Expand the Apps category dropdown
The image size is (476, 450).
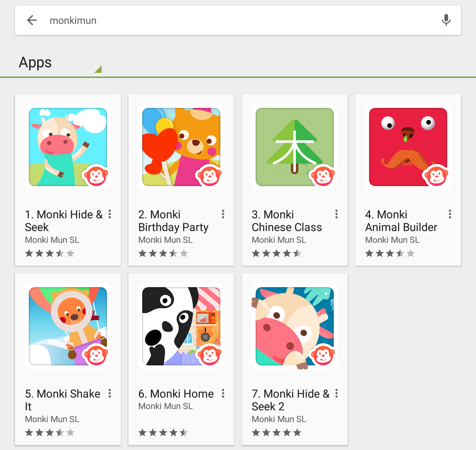[x=98, y=69]
